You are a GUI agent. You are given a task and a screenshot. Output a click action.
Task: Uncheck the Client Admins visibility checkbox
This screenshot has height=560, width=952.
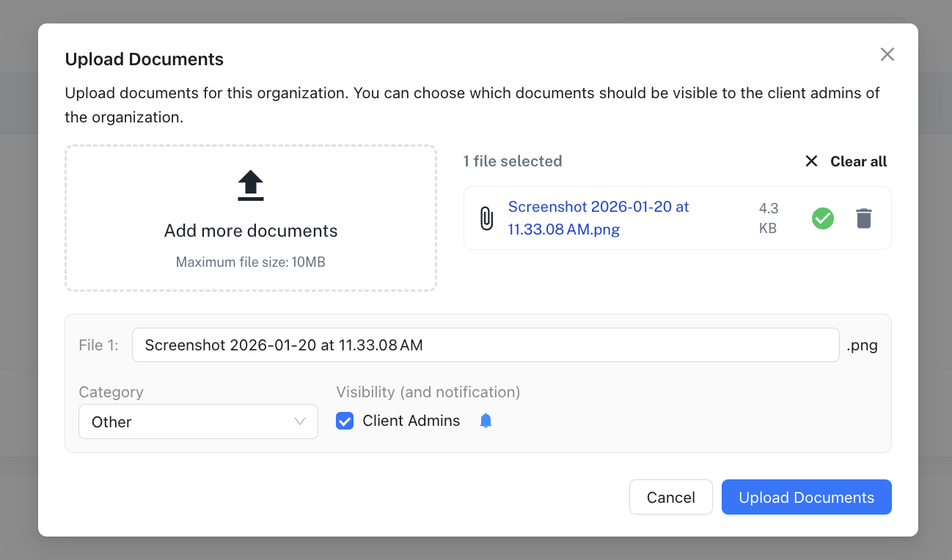tap(345, 421)
